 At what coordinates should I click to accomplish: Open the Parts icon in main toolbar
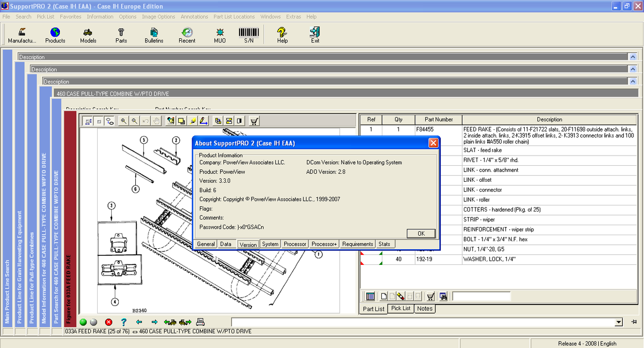121,35
